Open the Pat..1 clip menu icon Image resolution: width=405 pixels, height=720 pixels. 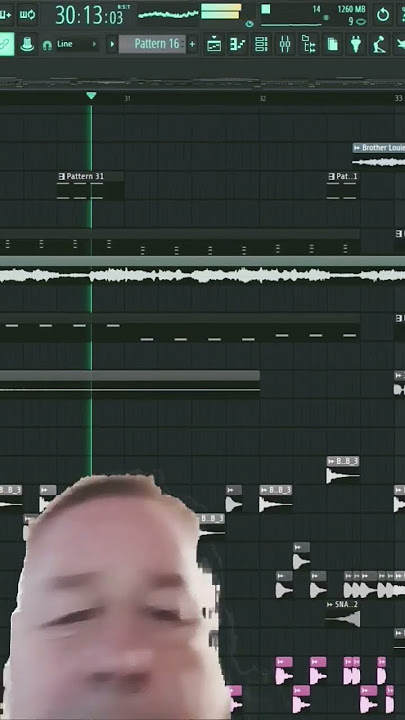click(x=332, y=176)
